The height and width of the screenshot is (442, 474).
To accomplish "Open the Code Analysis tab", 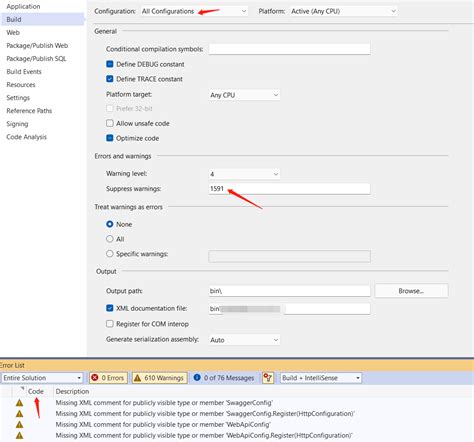I will click(x=26, y=137).
